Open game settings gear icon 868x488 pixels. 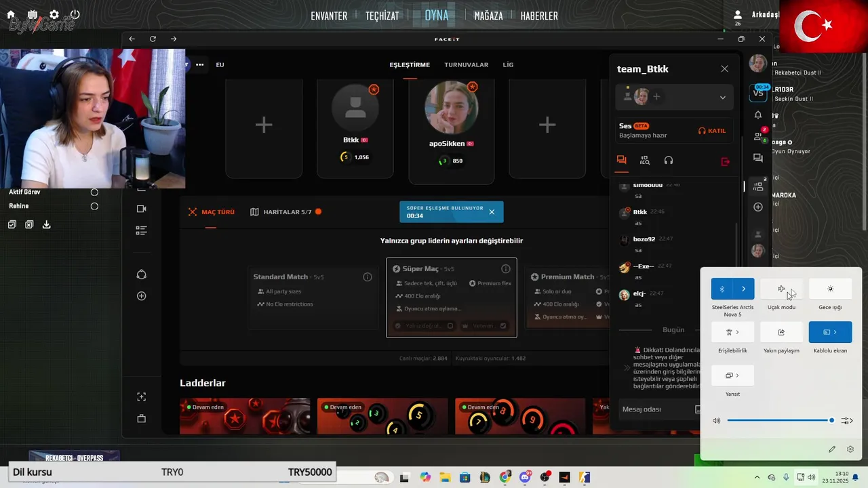54,14
